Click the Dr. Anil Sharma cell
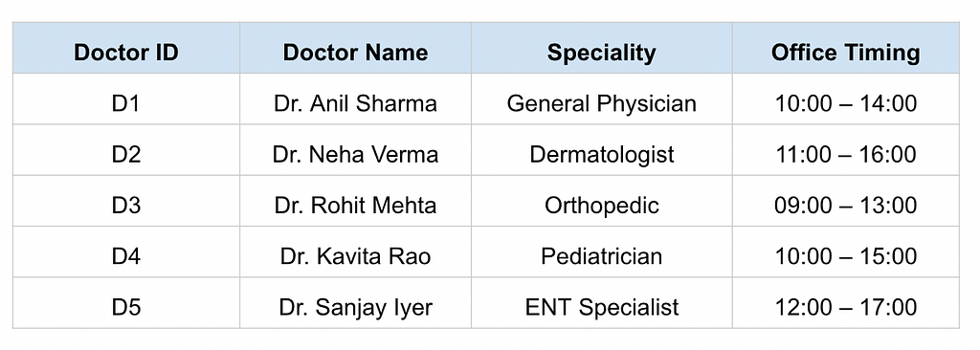 pos(356,99)
